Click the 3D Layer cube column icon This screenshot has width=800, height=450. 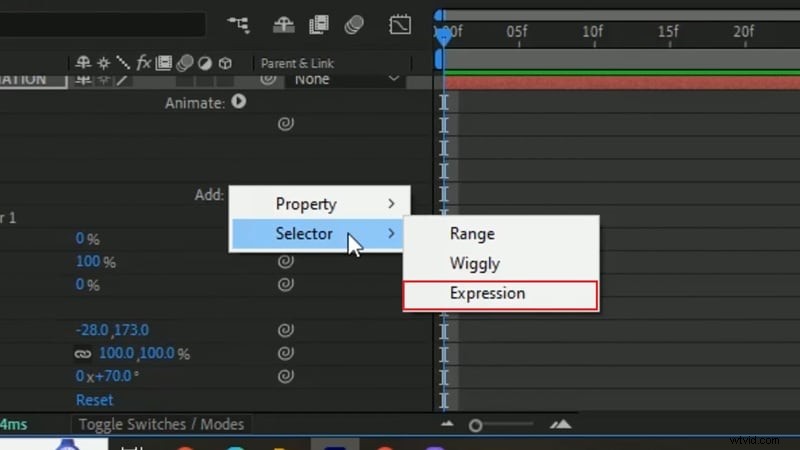[225, 63]
